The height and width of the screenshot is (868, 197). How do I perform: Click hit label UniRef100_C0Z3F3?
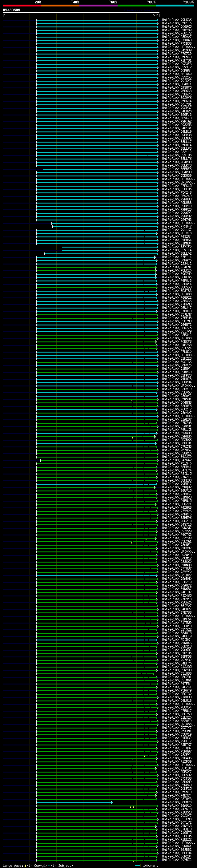click(x=176, y=64)
